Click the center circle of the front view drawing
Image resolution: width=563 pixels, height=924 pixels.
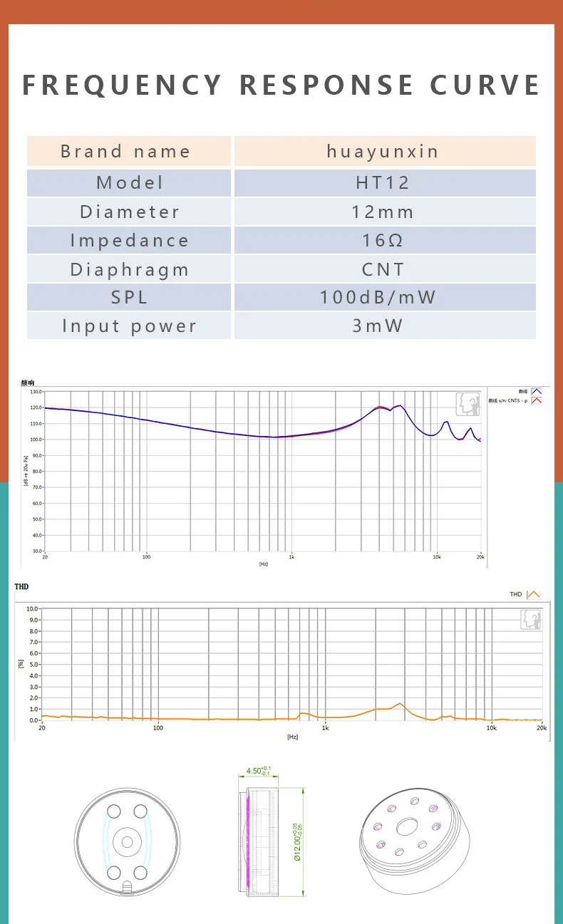tap(127, 841)
